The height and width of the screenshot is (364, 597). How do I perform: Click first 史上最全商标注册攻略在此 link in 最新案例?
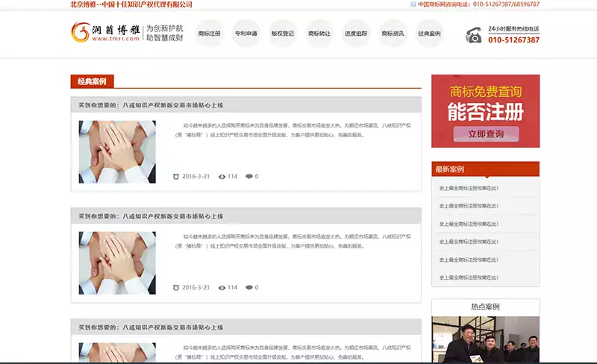(469, 188)
